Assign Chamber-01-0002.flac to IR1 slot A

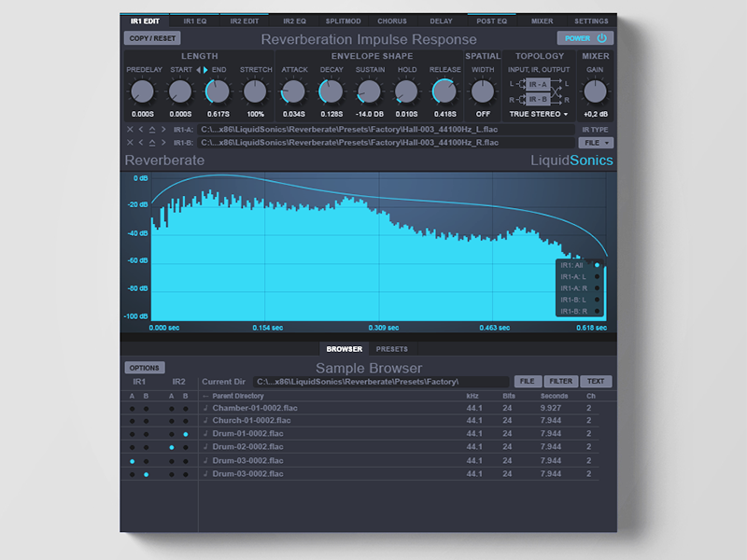[x=133, y=409]
